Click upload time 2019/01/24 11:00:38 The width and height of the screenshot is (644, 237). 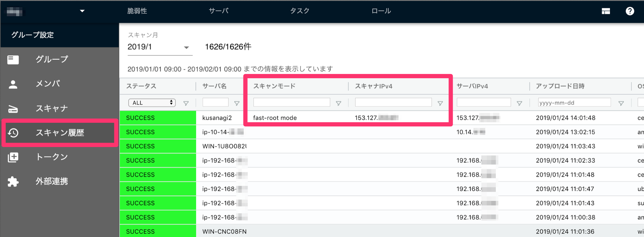565,218
